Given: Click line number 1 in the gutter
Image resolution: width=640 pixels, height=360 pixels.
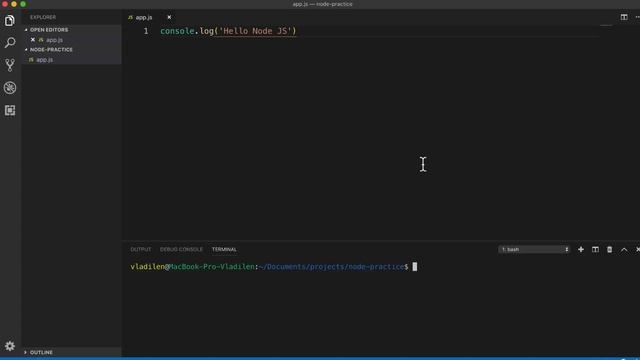Looking at the screenshot, I should [146, 31].
